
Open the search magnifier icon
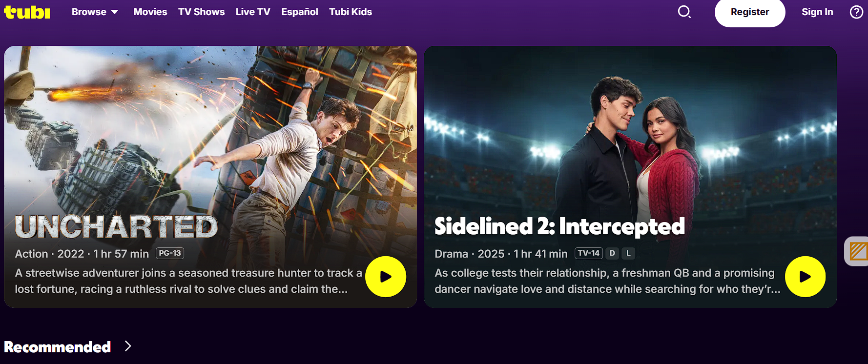684,12
